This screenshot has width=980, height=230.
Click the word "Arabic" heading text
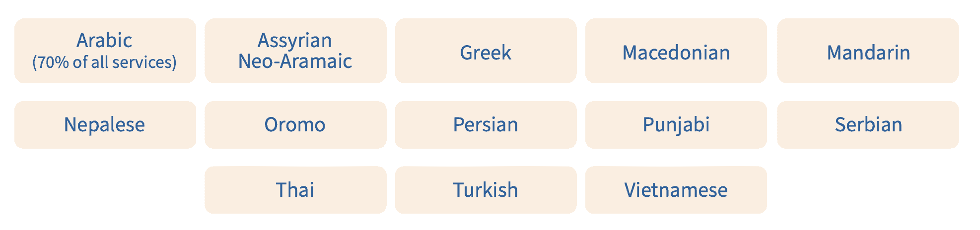[104, 40]
